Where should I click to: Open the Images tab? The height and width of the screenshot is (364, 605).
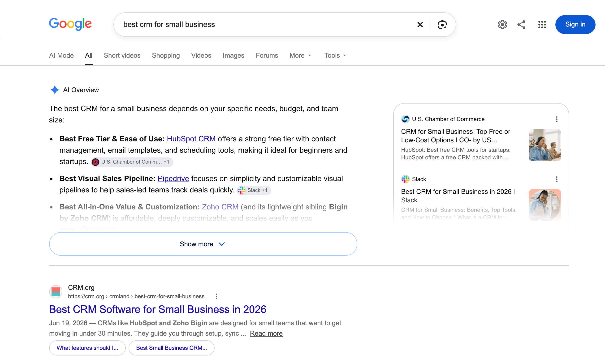pyautogui.click(x=233, y=56)
